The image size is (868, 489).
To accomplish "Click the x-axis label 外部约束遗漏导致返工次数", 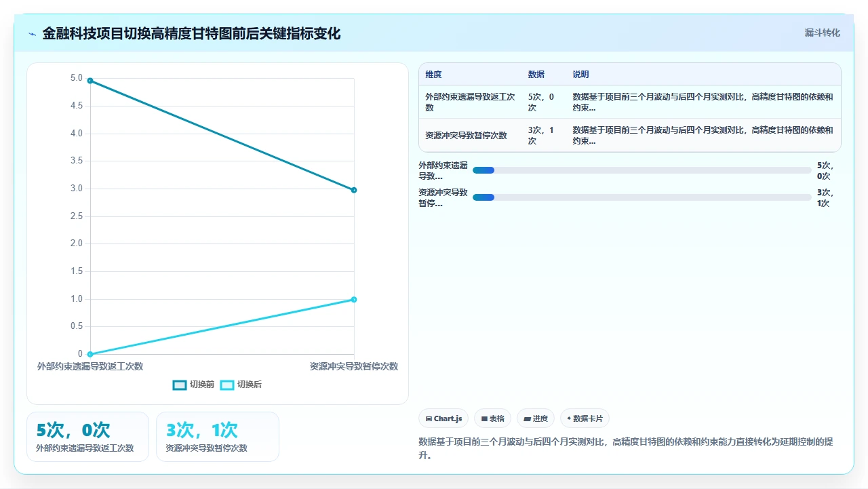I will click(90, 366).
